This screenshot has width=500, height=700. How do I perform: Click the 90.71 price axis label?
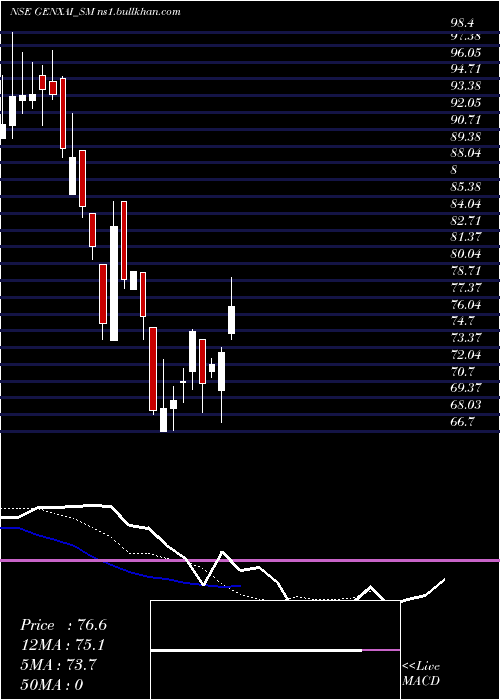466,120
